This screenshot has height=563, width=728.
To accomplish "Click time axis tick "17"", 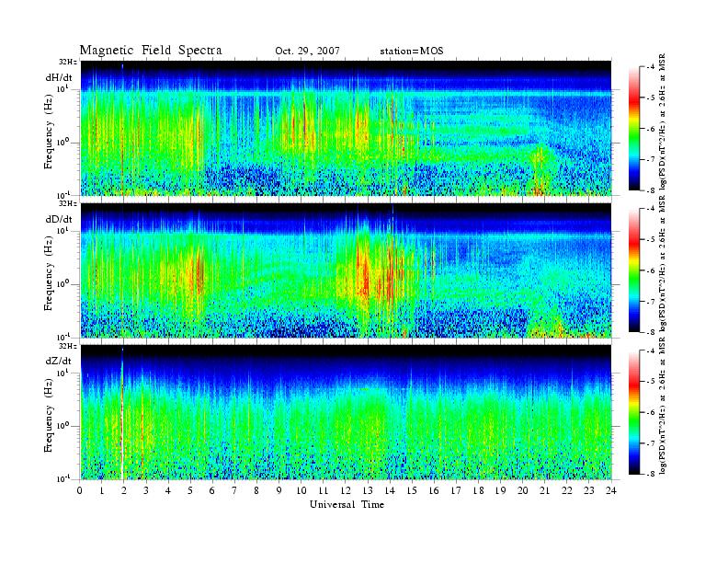I will (x=456, y=490).
